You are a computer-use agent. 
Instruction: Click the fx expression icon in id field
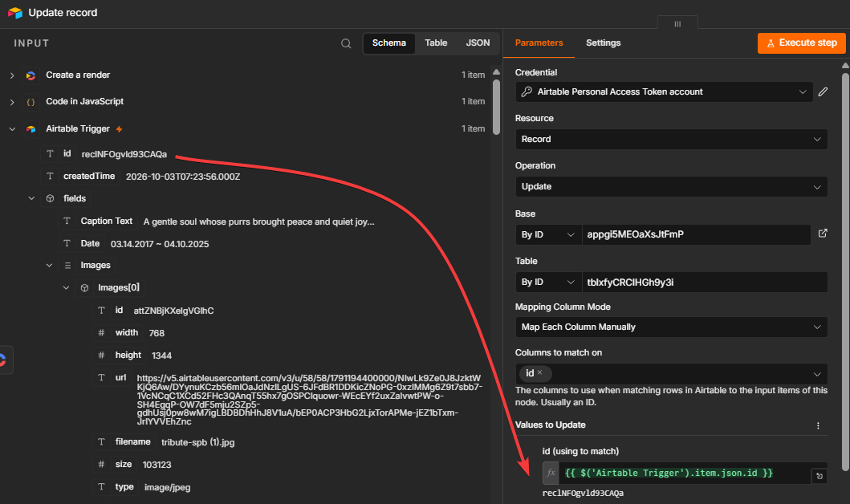[x=551, y=474]
